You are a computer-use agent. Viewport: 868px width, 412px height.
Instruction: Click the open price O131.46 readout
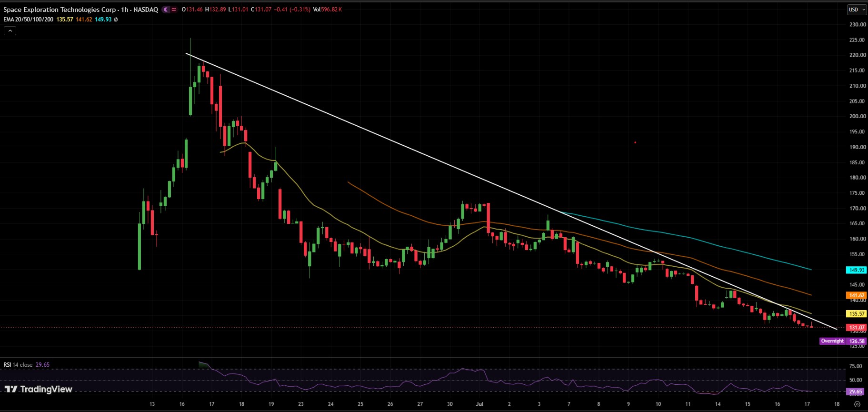pos(192,10)
